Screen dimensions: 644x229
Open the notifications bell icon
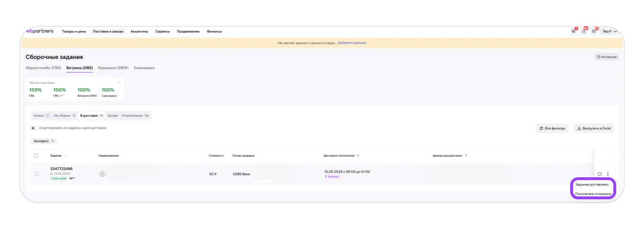(x=584, y=31)
